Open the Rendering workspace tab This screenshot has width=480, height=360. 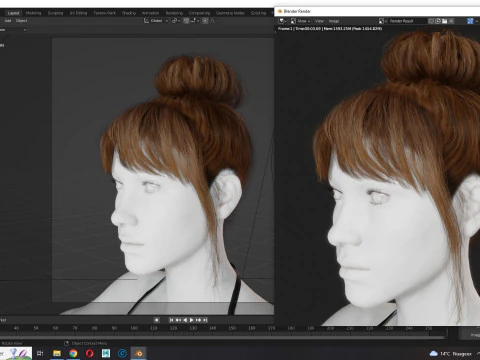(174, 13)
